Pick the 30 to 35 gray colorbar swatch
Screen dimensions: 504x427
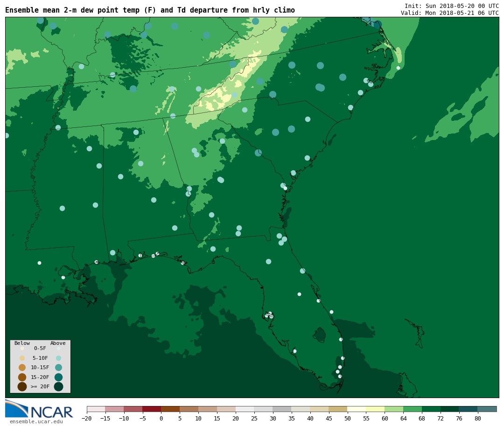[x=282, y=409]
